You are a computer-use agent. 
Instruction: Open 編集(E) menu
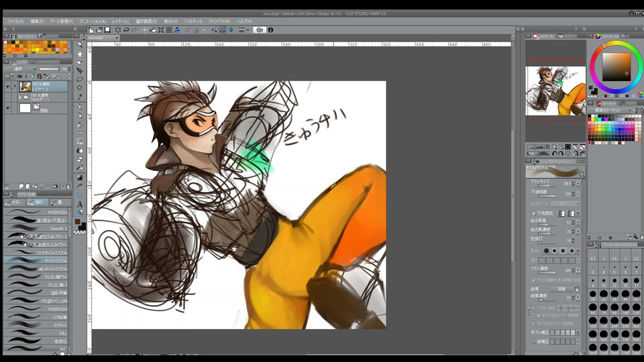37,21
